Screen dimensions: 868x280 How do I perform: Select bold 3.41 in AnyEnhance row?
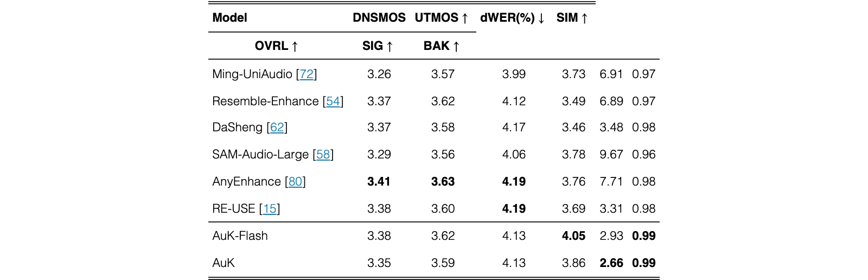[x=379, y=181]
